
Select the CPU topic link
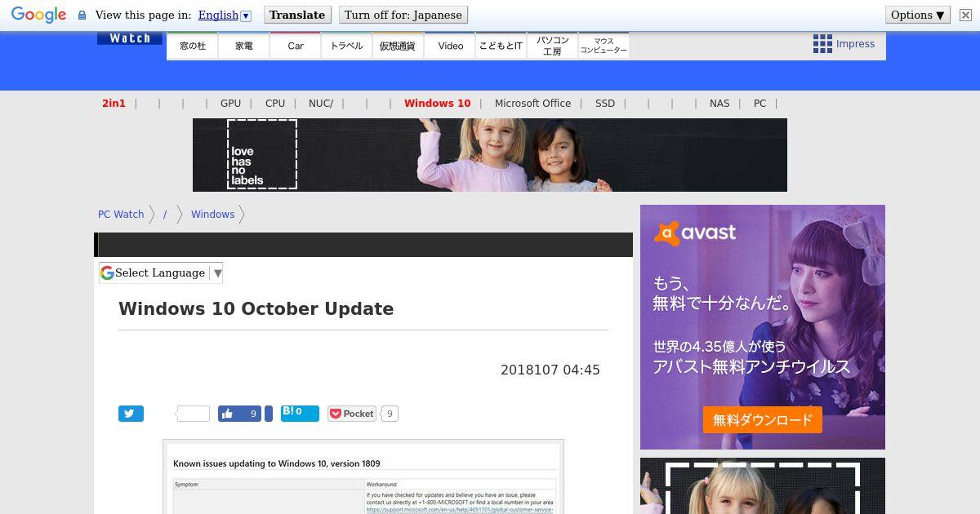tap(275, 104)
